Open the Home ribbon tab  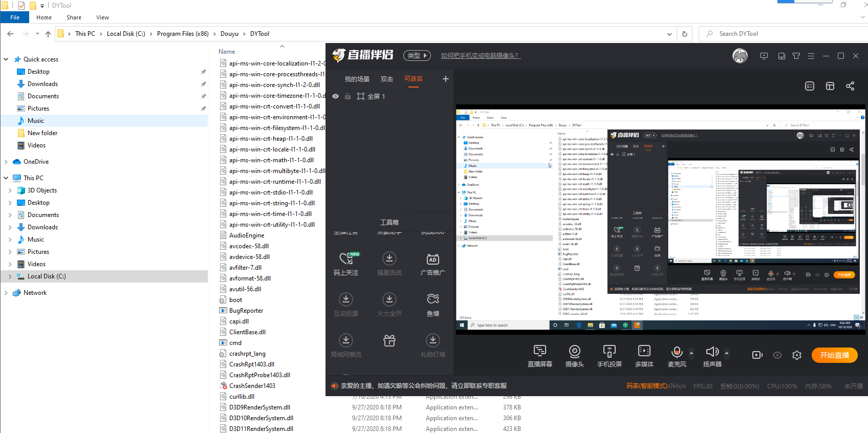point(44,17)
